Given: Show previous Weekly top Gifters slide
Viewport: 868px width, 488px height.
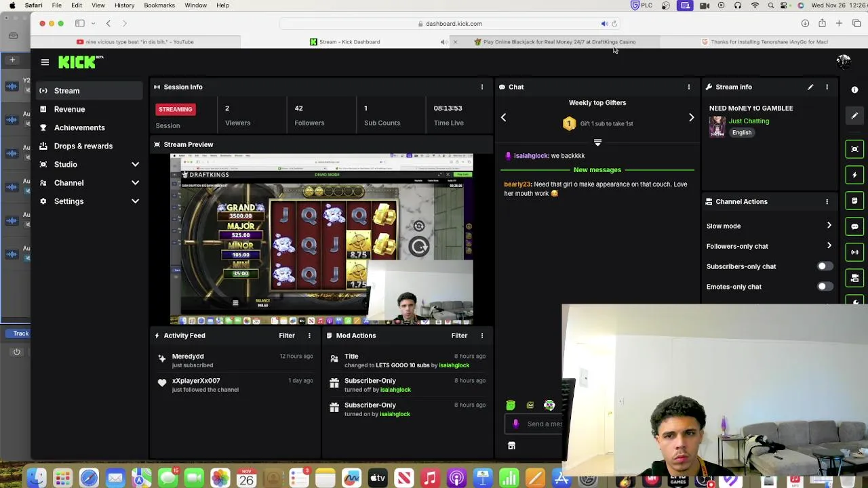Looking at the screenshot, I should click(x=503, y=117).
